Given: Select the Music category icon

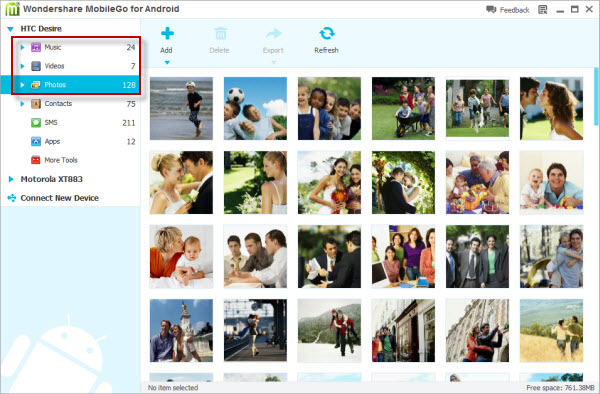Looking at the screenshot, I should pyautogui.click(x=36, y=47).
